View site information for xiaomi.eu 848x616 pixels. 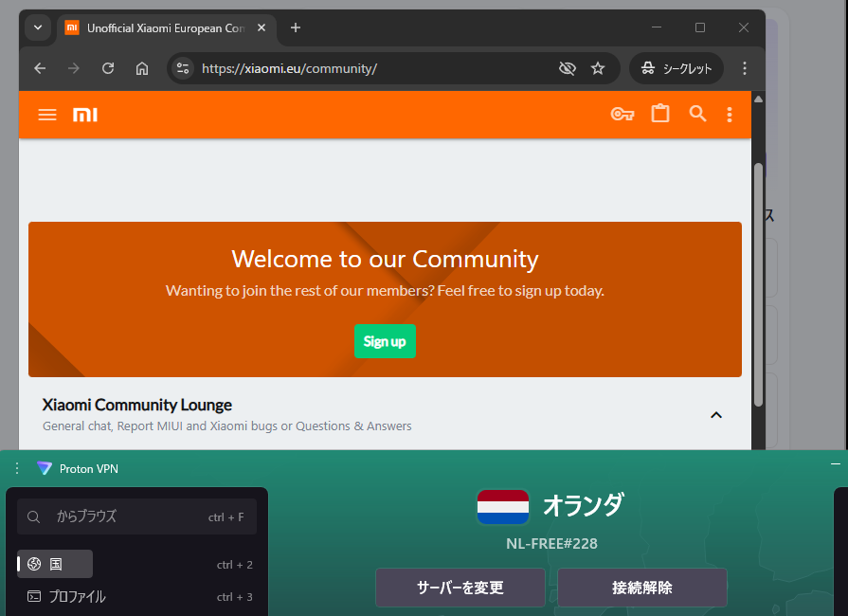[x=183, y=68]
